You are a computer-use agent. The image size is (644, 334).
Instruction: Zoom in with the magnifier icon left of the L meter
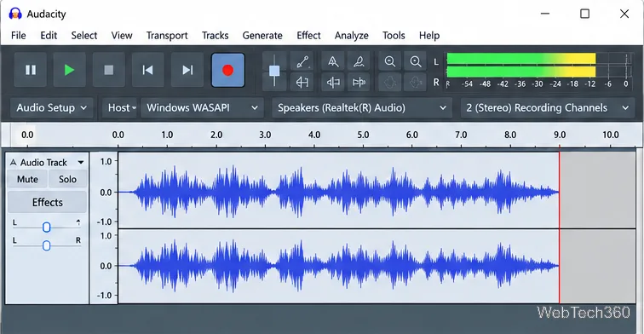click(416, 61)
